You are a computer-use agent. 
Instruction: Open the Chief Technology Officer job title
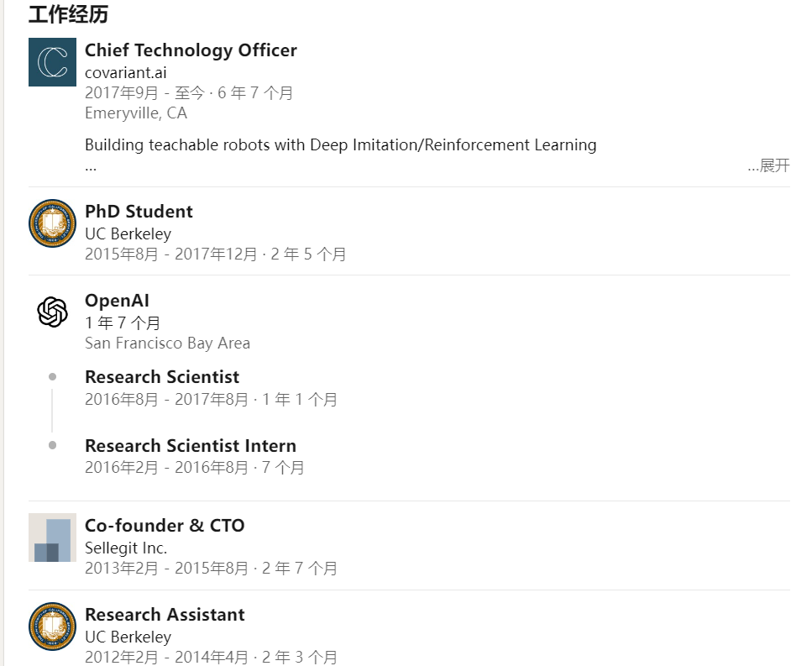[191, 50]
